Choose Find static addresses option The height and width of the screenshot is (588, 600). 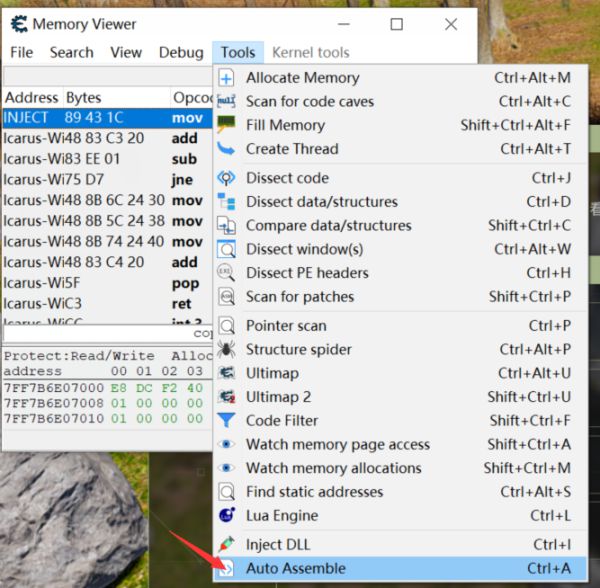tap(314, 492)
